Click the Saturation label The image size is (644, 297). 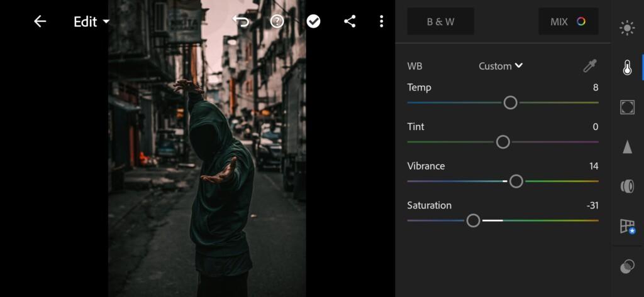(x=429, y=205)
